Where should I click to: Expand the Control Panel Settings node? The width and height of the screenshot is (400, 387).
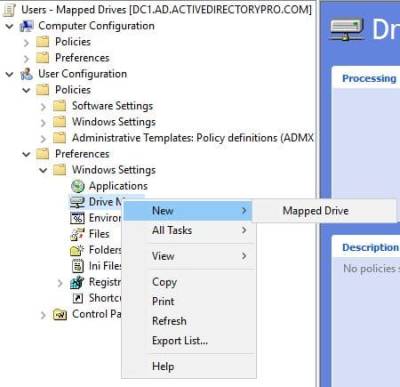pos(43,315)
